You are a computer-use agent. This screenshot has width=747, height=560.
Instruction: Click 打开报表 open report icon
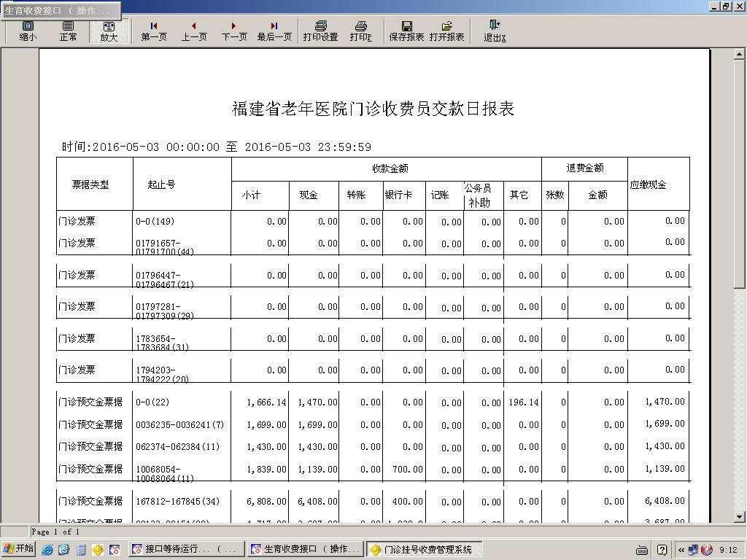(x=446, y=31)
